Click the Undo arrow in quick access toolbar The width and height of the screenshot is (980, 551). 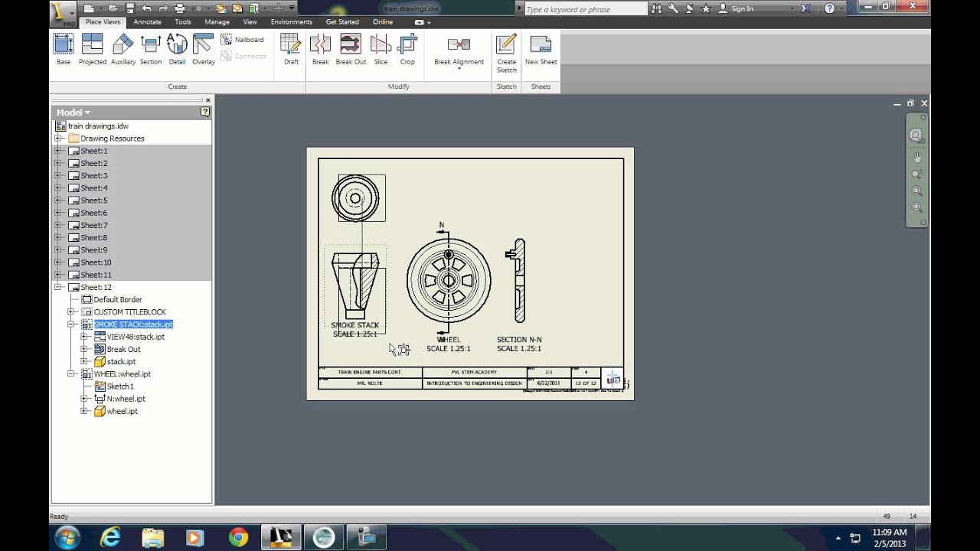point(147,8)
